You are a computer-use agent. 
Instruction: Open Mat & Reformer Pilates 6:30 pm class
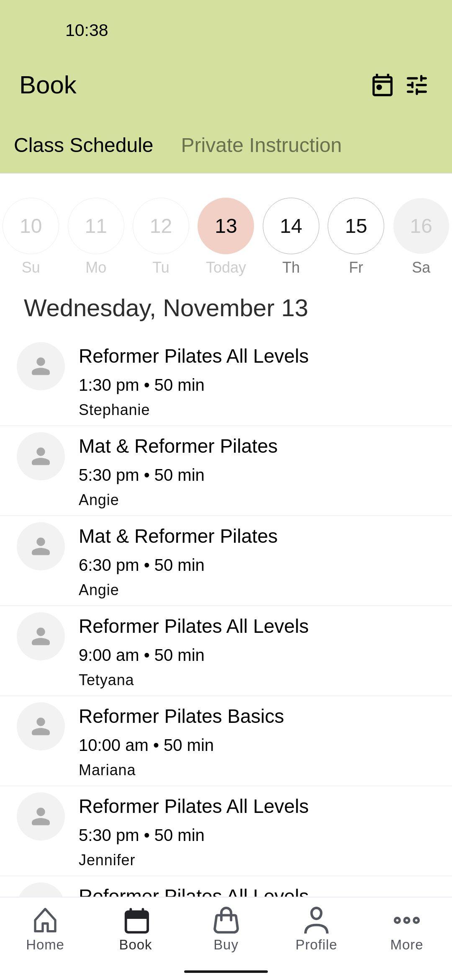click(x=226, y=561)
